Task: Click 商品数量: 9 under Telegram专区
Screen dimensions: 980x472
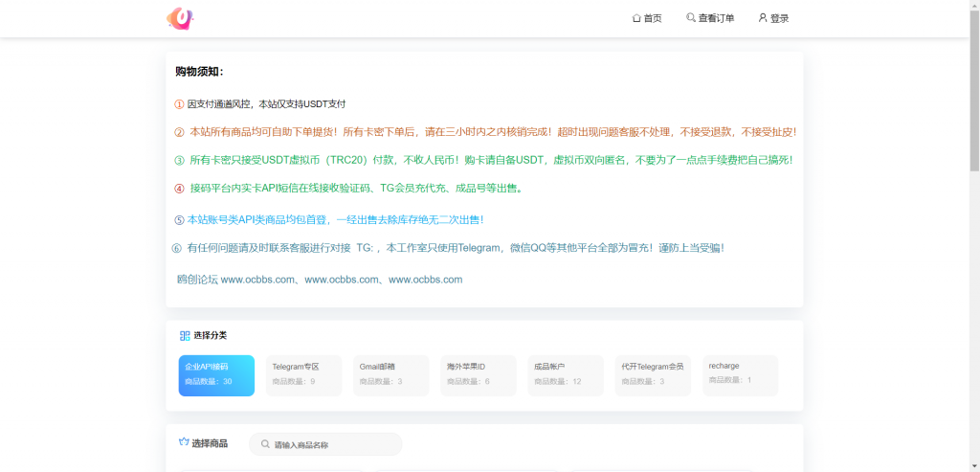Action: 294,381
